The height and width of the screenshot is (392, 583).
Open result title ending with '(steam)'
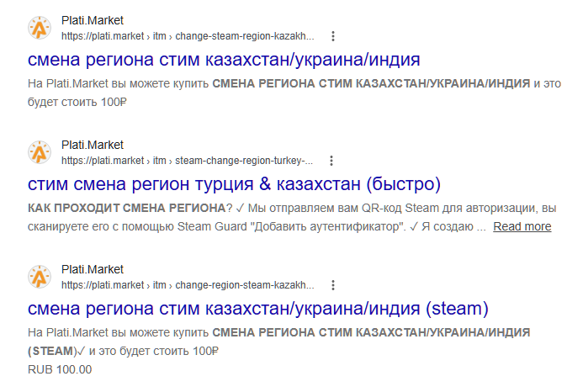[258, 309]
